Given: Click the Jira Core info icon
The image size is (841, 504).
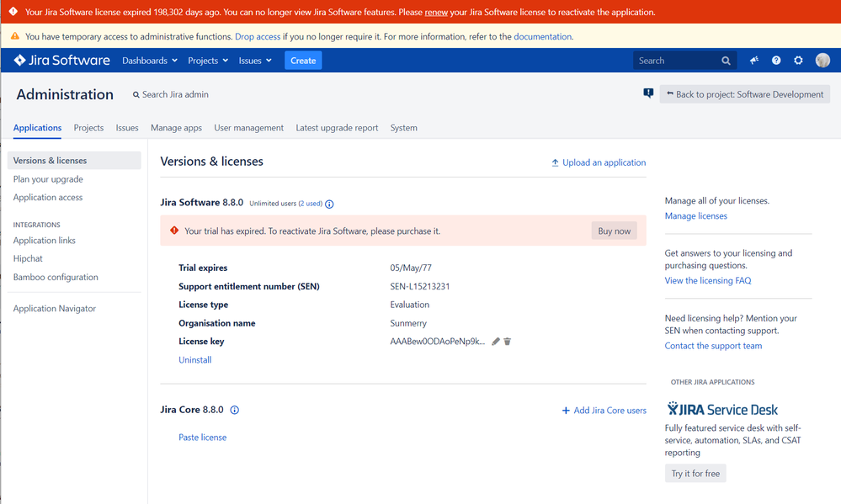Looking at the screenshot, I should [234, 410].
